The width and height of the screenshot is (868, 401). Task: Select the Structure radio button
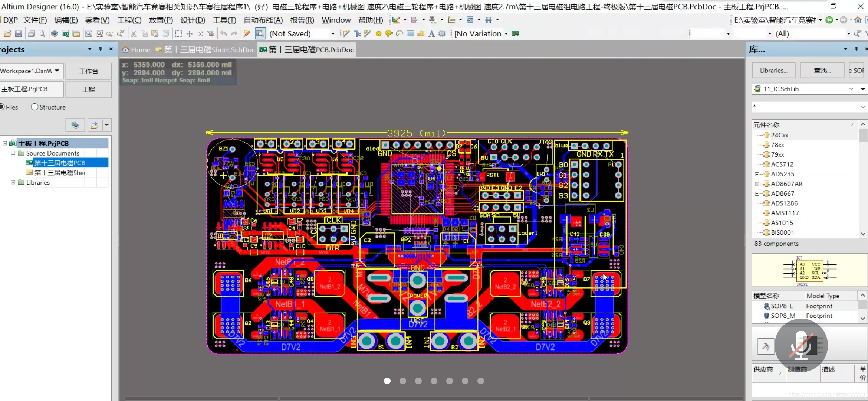(x=34, y=107)
